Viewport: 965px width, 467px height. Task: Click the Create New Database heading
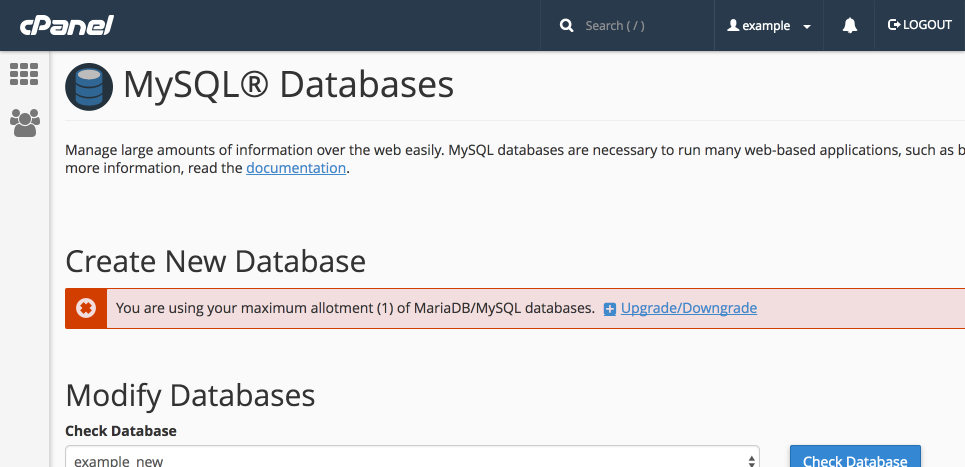215,261
